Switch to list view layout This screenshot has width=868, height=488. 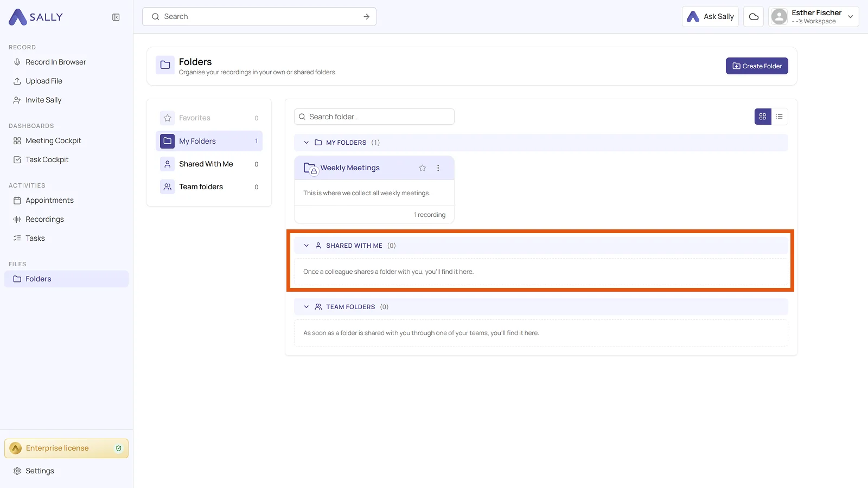[x=780, y=117]
